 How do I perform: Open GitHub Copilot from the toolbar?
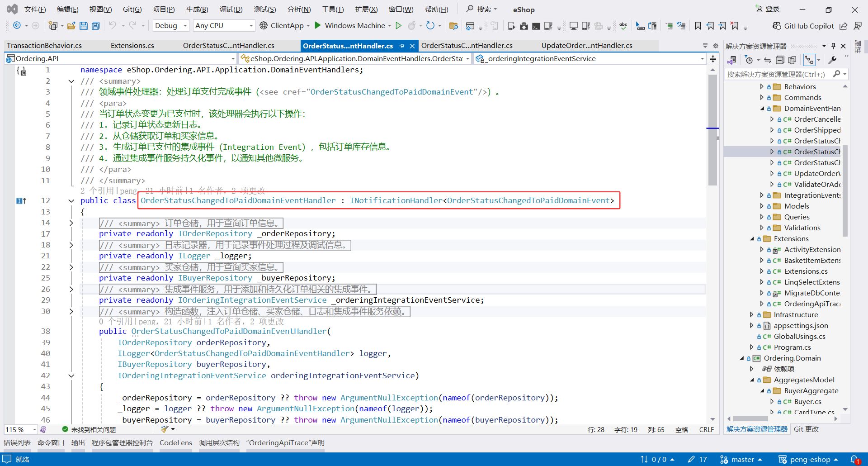[803, 26]
